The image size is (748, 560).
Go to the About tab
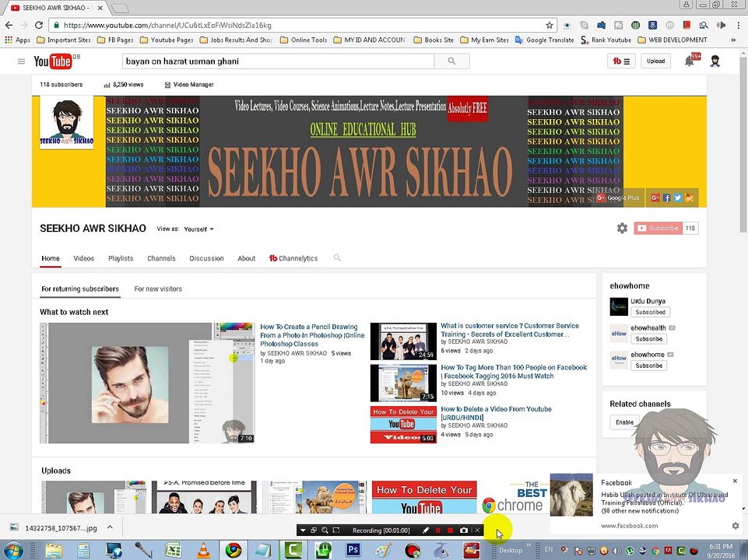(x=247, y=258)
